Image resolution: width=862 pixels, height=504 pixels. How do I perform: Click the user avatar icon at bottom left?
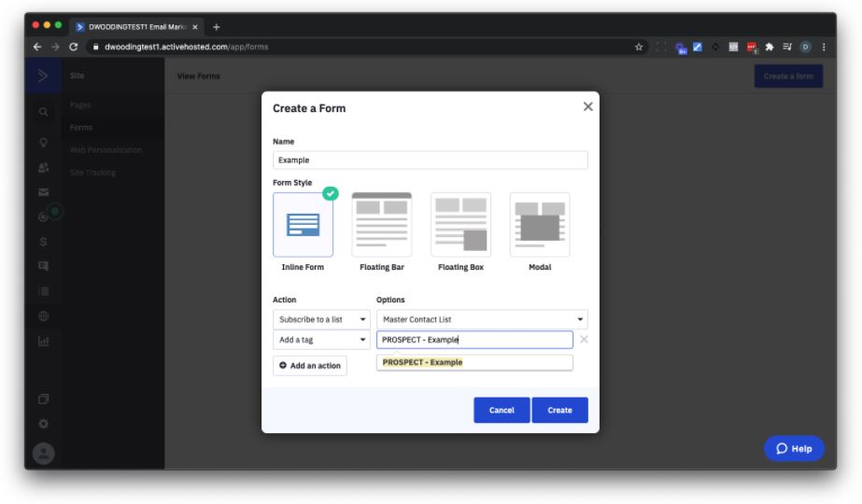[x=44, y=452]
